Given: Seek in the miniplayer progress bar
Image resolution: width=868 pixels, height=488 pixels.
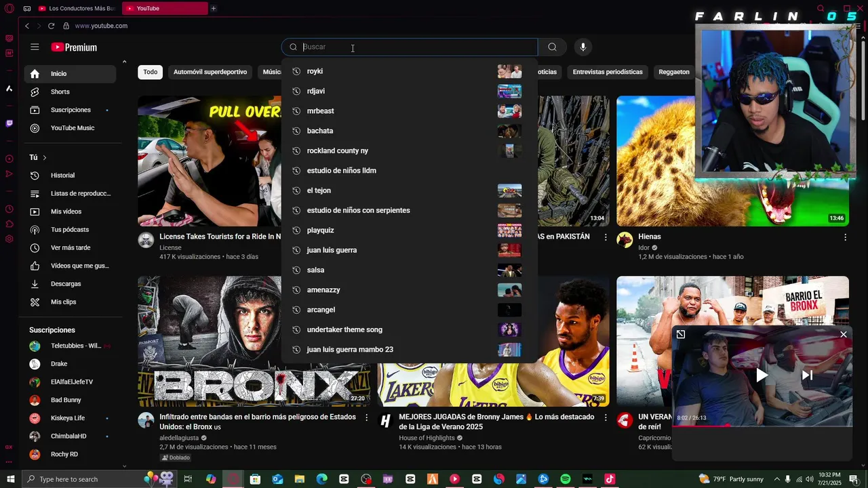Looking at the screenshot, I should (x=762, y=426).
